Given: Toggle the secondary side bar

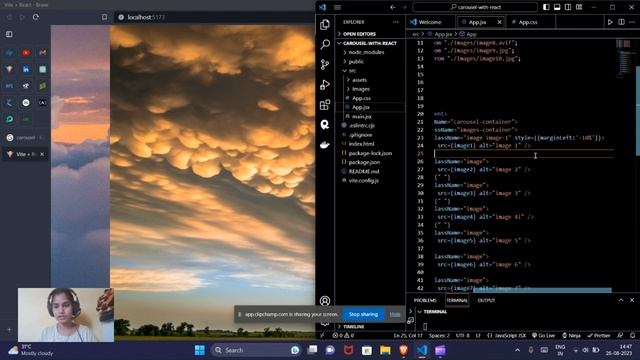Looking at the screenshot, I should coord(568,7).
